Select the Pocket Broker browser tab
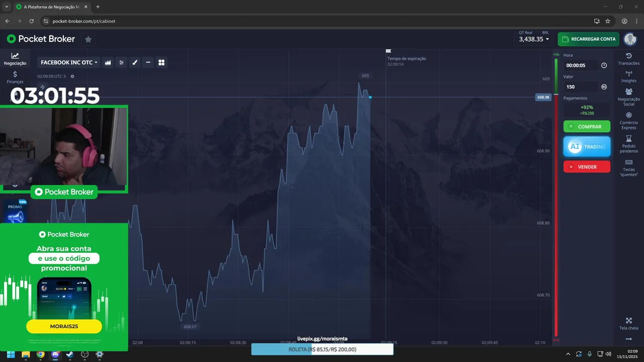The height and width of the screenshot is (362, 644). pos(51,7)
